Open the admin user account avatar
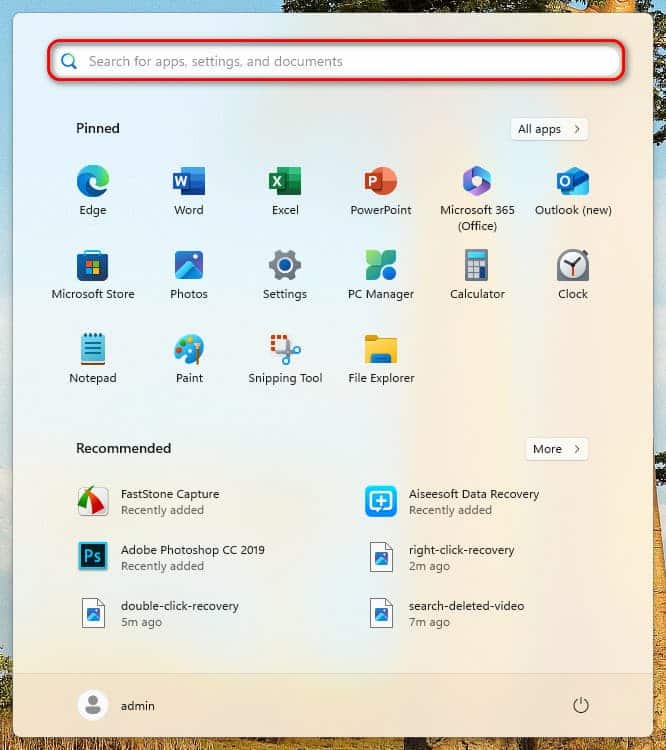 (93, 706)
